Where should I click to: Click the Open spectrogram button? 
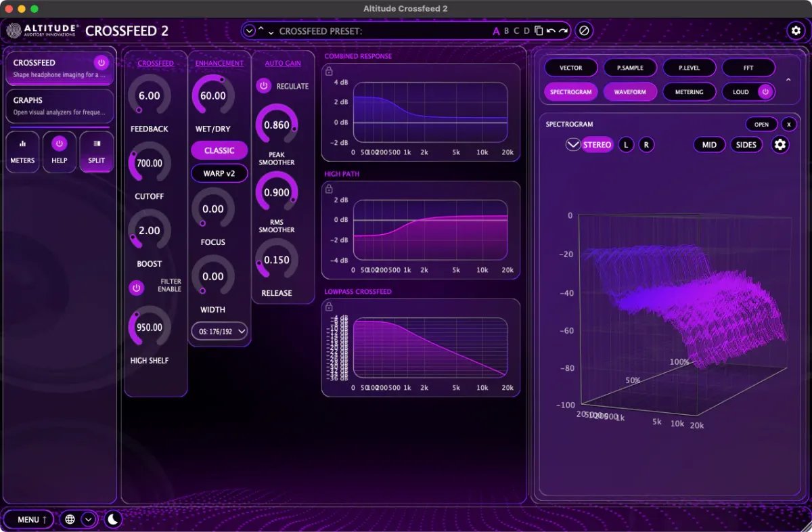point(761,125)
